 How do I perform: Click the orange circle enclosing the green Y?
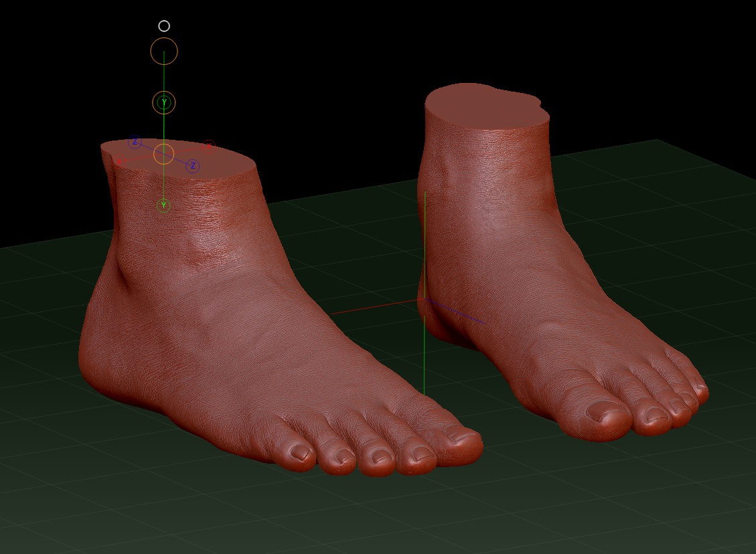pos(164,102)
